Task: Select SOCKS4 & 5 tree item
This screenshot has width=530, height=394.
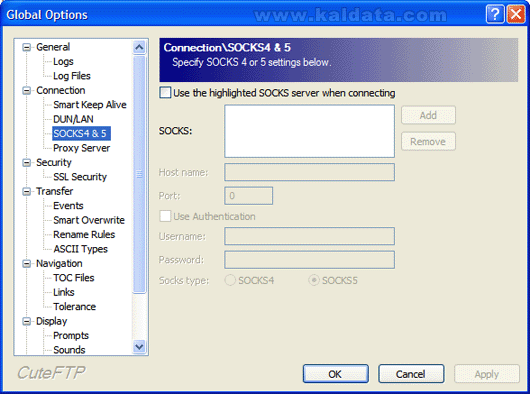Action: click(x=81, y=133)
